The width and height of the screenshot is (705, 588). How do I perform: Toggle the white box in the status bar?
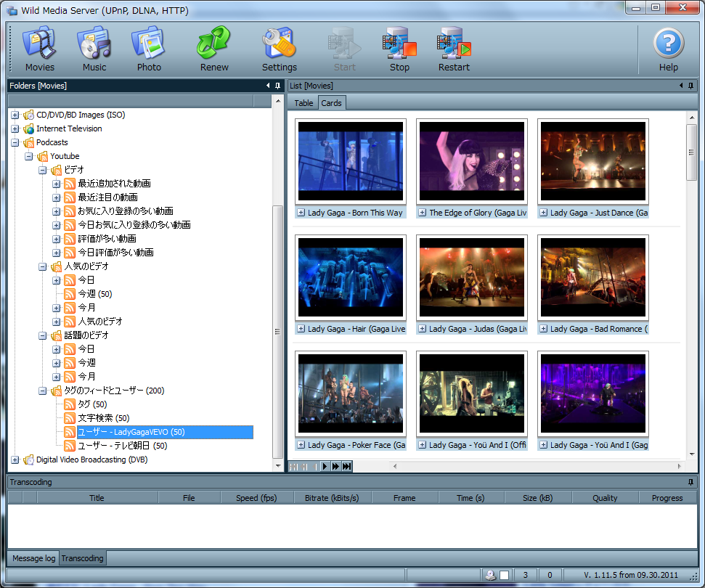(504, 574)
